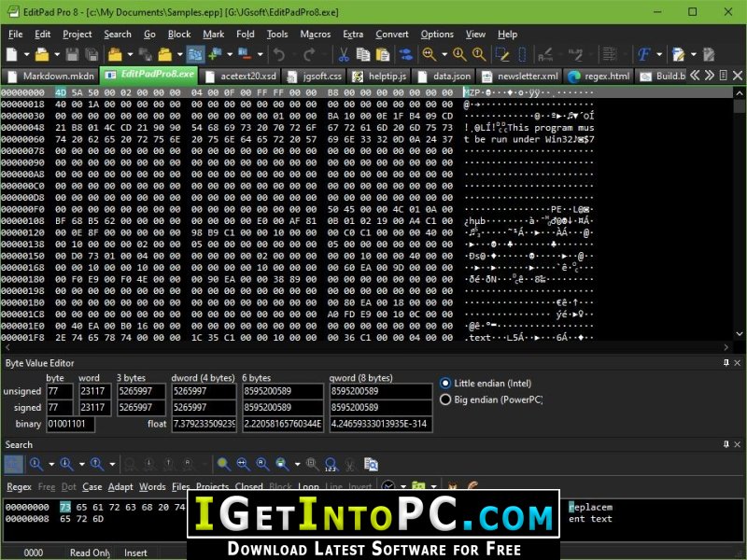Click the Cut scissors icon

click(343, 54)
